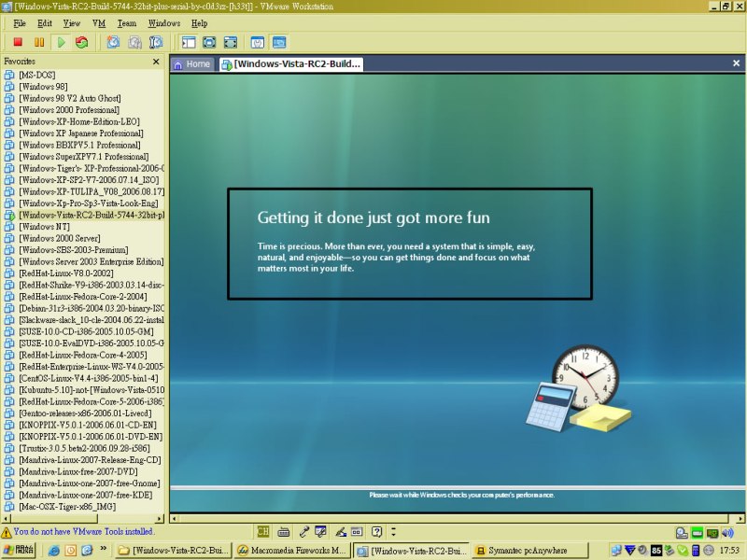Open the Help menu
The height and width of the screenshot is (560, 747).
pos(199,23)
